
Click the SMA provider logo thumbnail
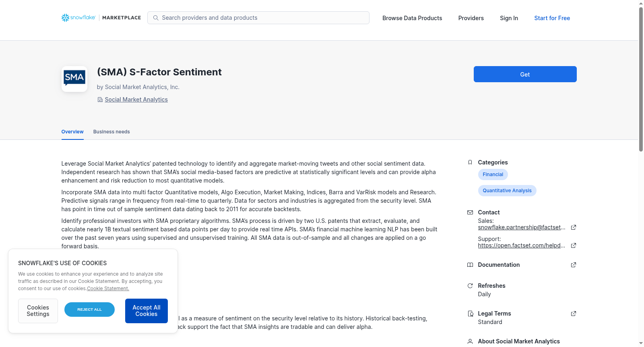point(74,79)
